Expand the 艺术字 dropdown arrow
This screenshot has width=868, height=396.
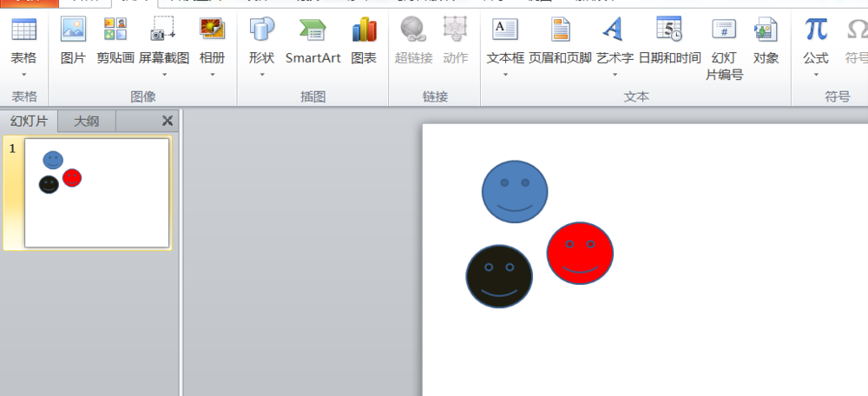tap(615, 74)
